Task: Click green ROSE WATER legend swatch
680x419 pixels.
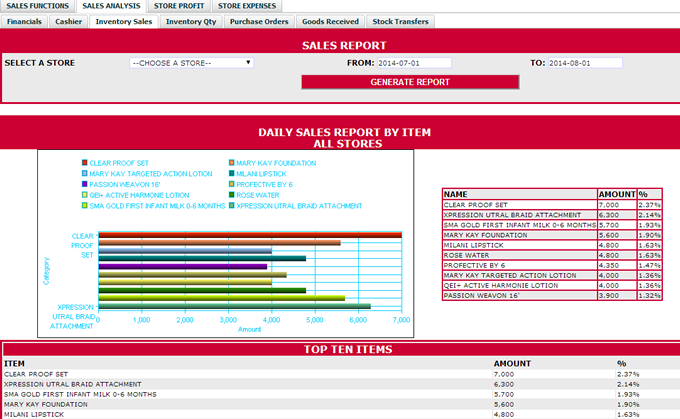Action: pyautogui.click(x=232, y=195)
